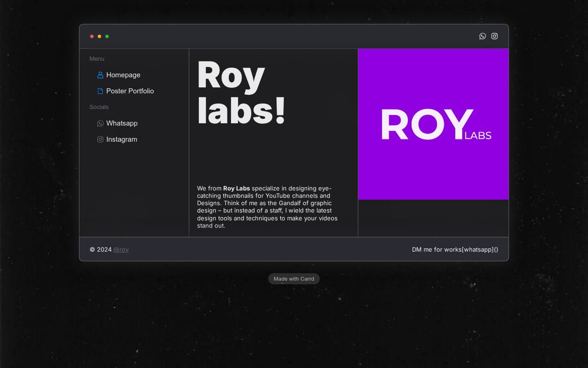
Task: Click the yellow dot in the window header
Action: pyautogui.click(x=99, y=36)
